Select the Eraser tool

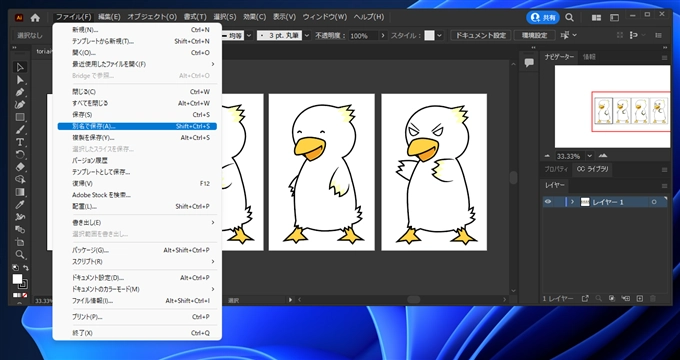point(20,167)
